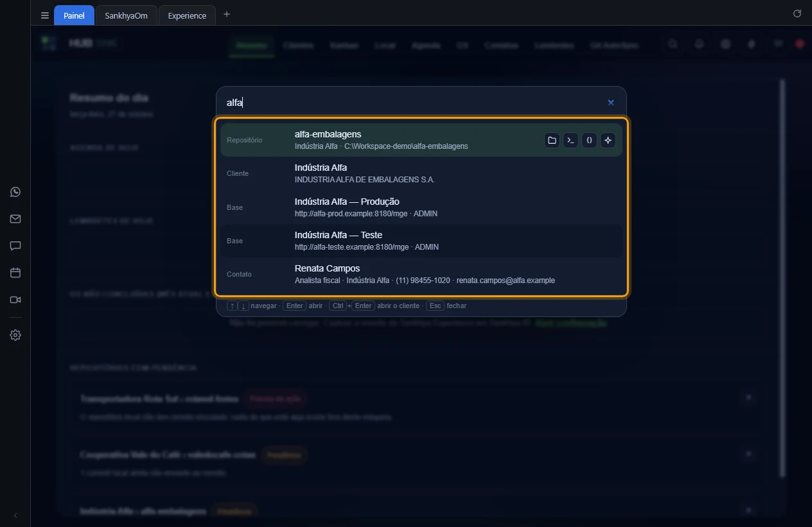
Task: Select Indústria Alfa — Produção base result
Action: 421,207
